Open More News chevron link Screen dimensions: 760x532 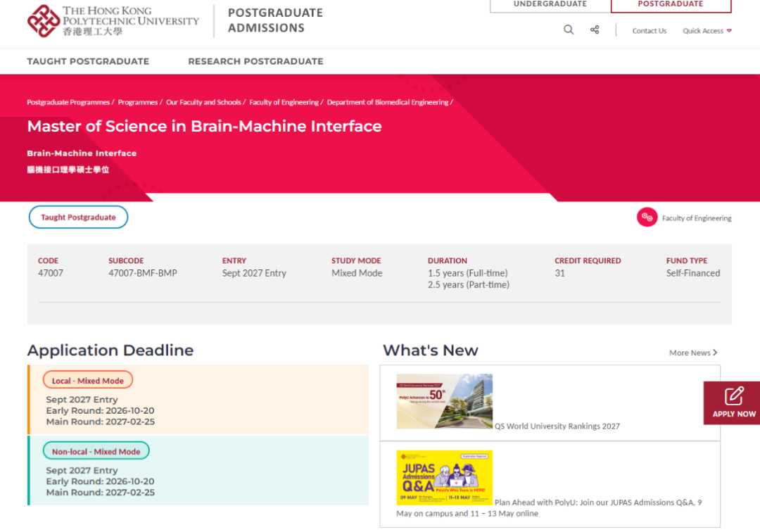pyautogui.click(x=693, y=353)
